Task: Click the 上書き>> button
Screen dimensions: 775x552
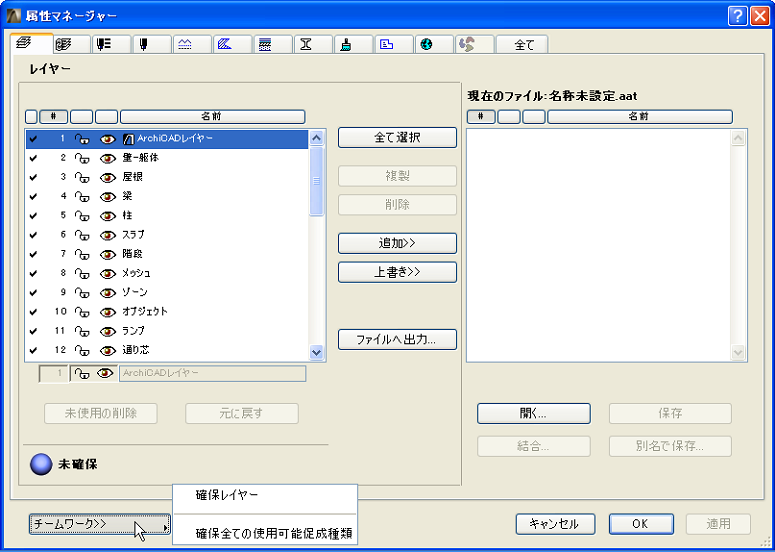Action: click(x=397, y=272)
